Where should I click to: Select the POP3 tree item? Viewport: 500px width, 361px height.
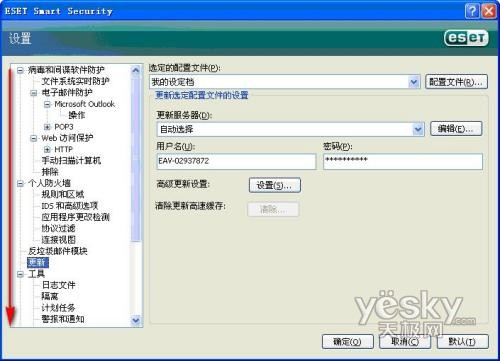click(x=64, y=127)
